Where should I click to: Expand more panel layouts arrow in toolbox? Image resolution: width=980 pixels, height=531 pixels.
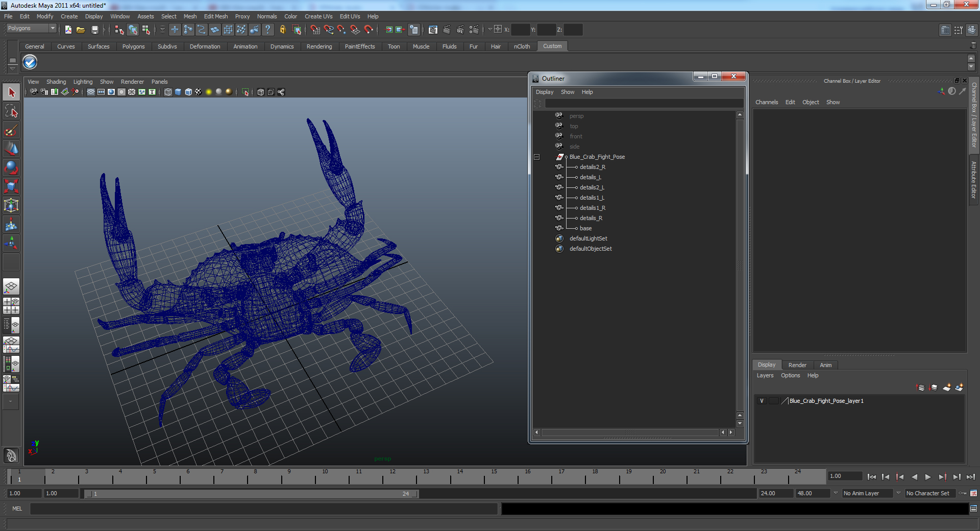(x=11, y=402)
